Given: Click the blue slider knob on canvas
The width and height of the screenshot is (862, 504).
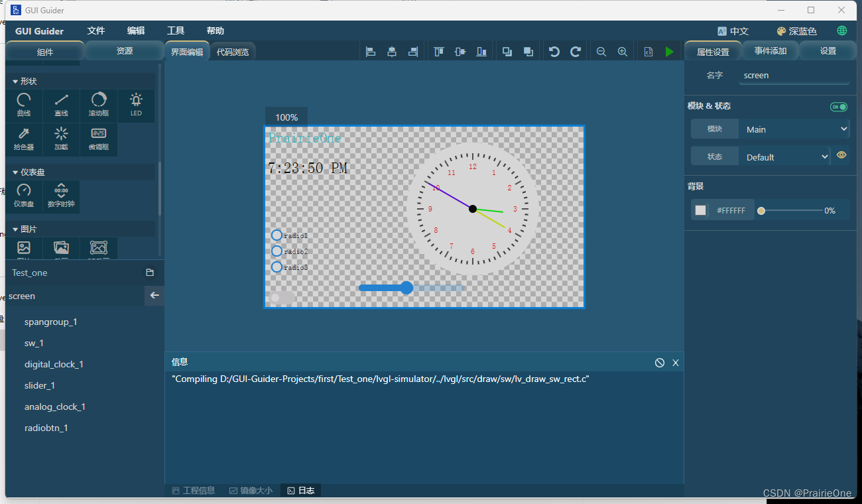Looking at the screenshot, I should (407, 288).
